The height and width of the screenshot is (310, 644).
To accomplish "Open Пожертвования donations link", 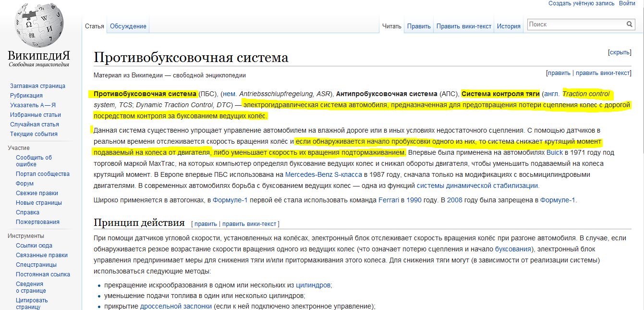I will pos(37,222).
